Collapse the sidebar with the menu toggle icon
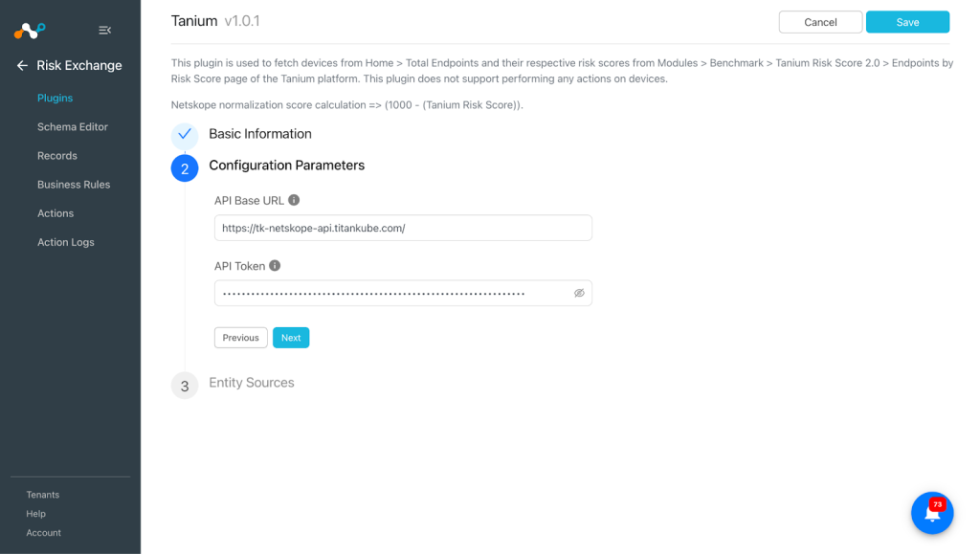The width and height of the screenshot is (980, 554). (x=105, y=30)
